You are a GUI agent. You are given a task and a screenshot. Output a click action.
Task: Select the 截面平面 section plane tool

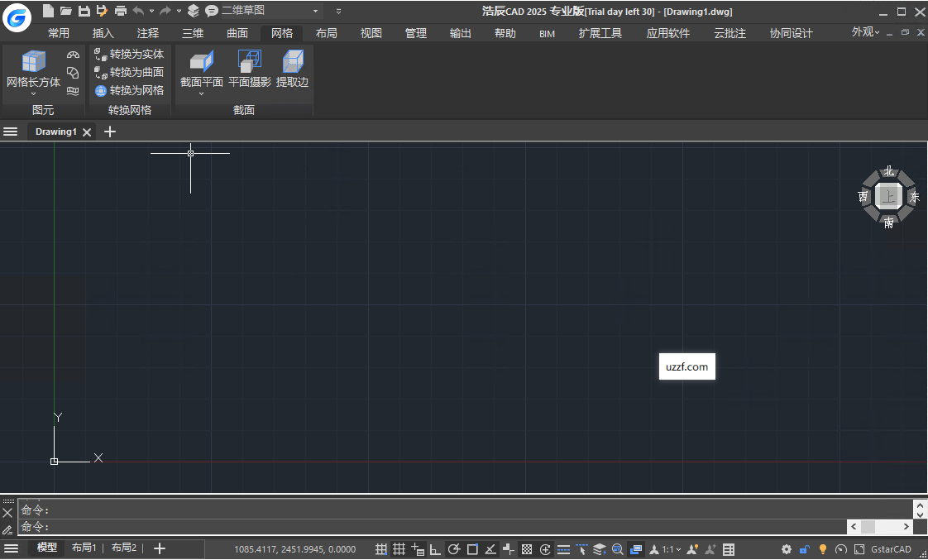tap(202, 63)
